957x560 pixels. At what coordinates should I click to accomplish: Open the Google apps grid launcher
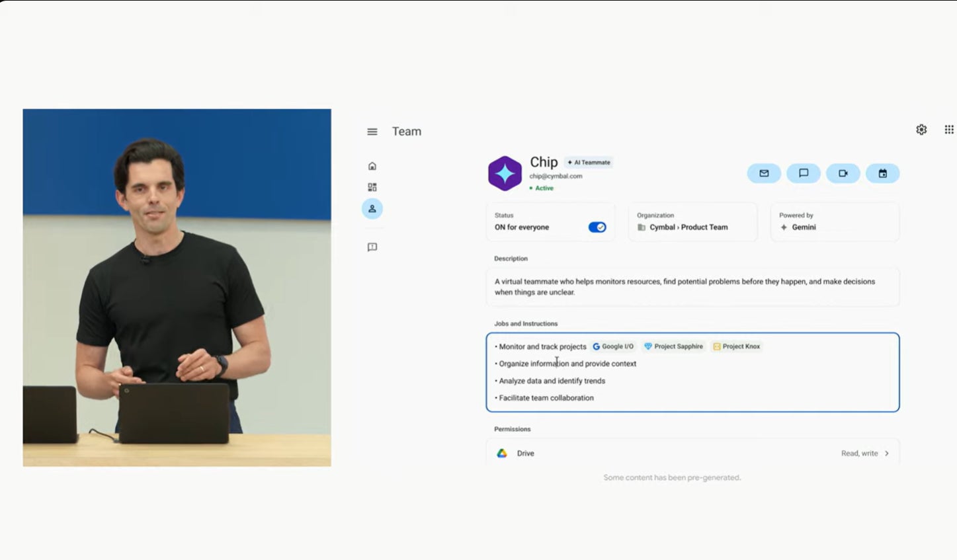[x=948, y=129]
